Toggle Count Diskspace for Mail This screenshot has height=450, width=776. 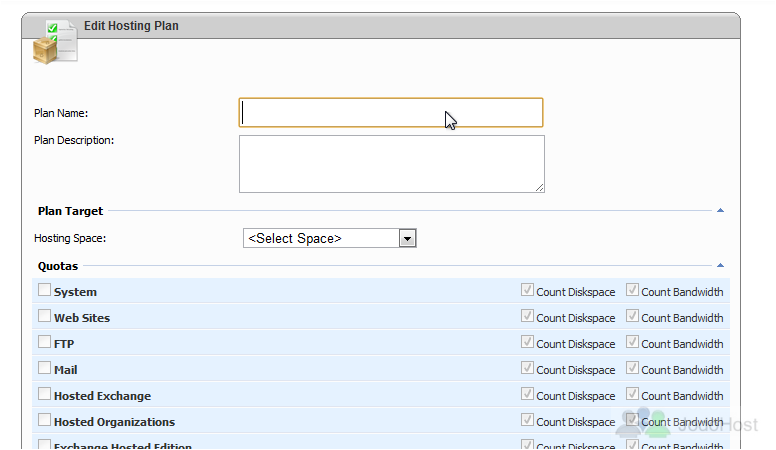(527, 369)
